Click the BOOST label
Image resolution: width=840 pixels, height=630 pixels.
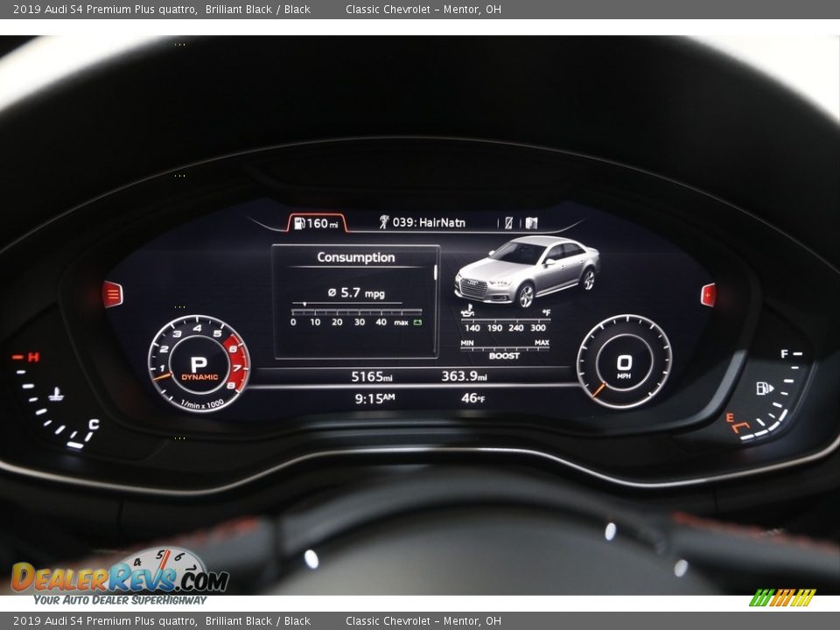(x=504, y=356)
